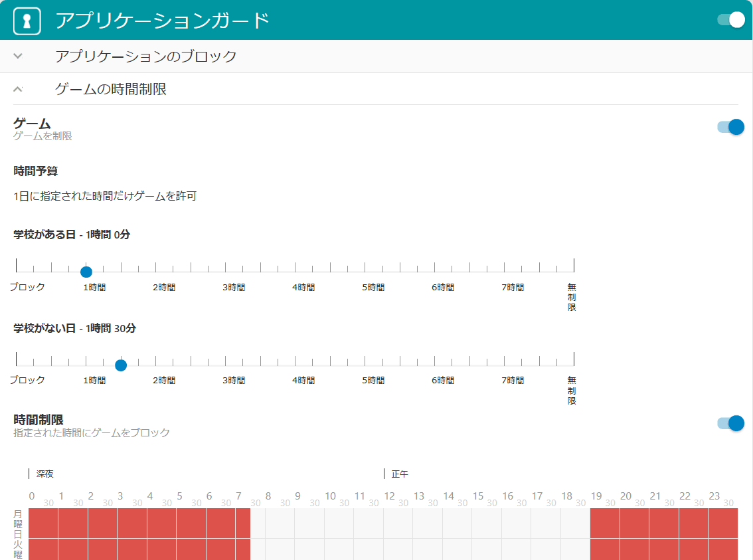
Task: Expand the アプリケーションのブロック chevron
Action: (18, 56)
